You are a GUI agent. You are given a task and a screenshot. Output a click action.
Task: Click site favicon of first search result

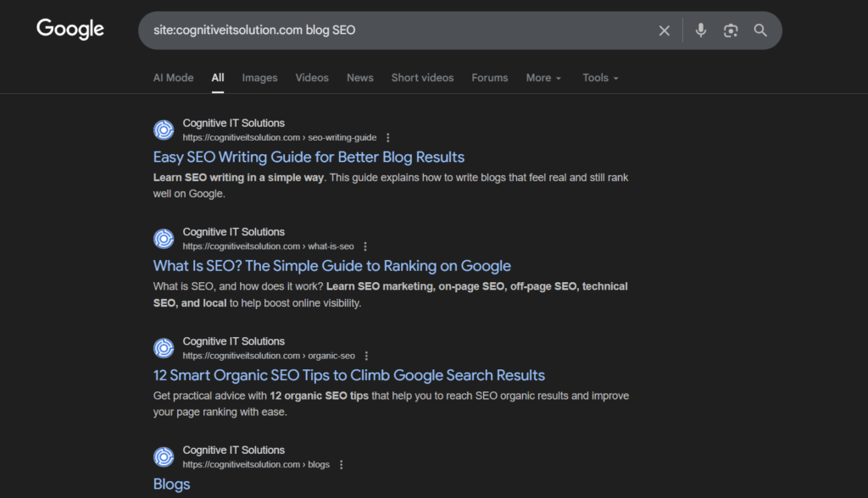[x=164, y=130]
